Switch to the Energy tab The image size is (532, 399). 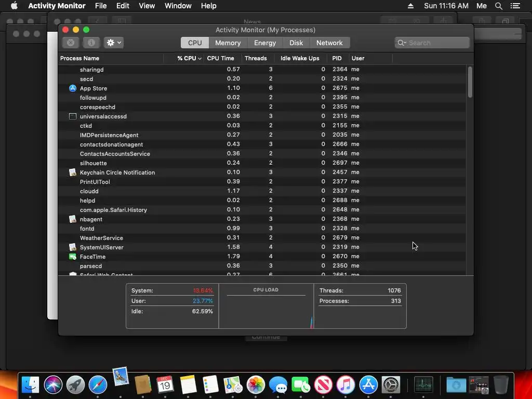coord(265,43)
